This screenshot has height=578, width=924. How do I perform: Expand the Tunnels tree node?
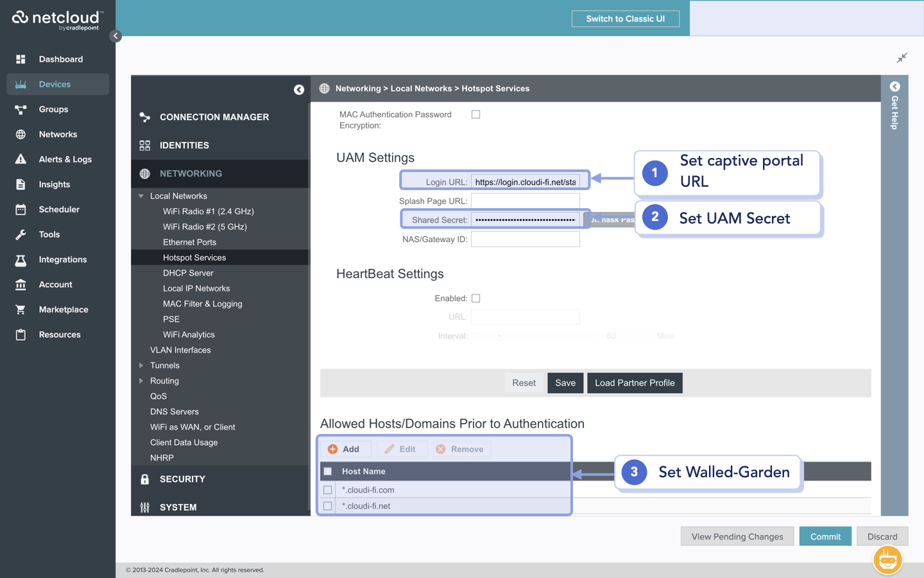(x=141, y=365)
